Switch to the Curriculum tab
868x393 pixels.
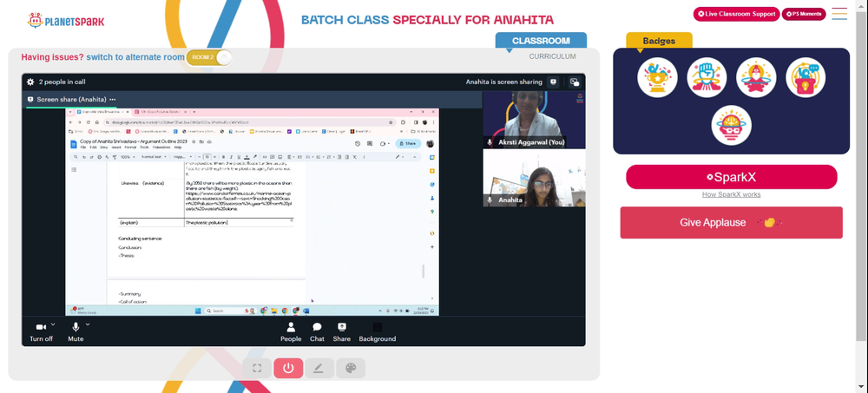pyautogui.click(x=552, y=56)
